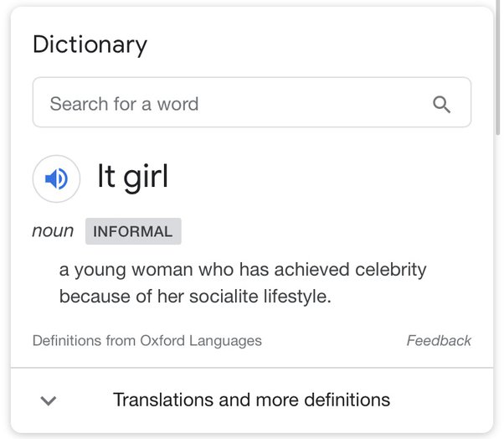Select the It girl headword

(133, 178)
